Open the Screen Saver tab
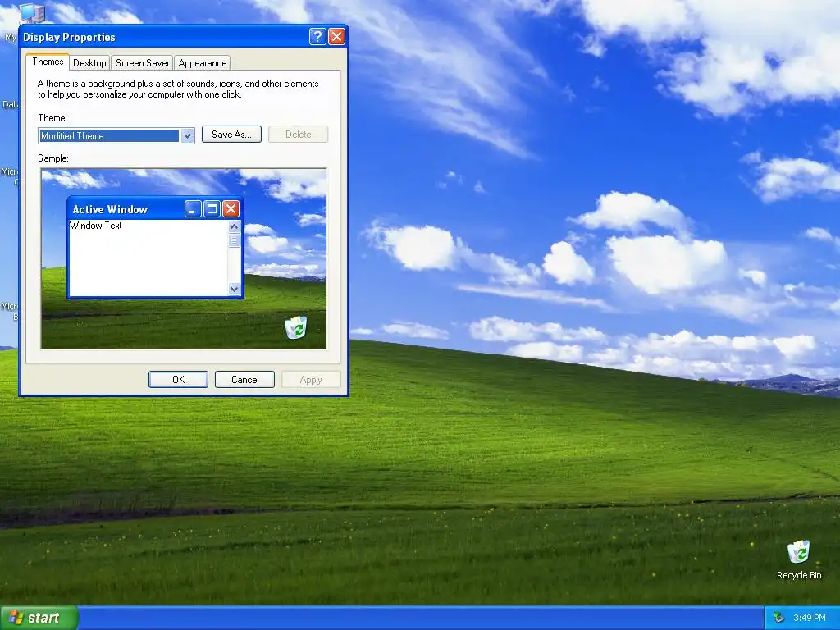 [142, 62]
